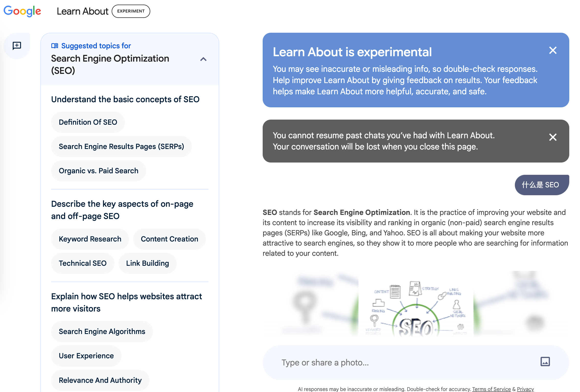Select the Definition Of SEO chip
The image size is (580, 392).
tap(88, 122)
